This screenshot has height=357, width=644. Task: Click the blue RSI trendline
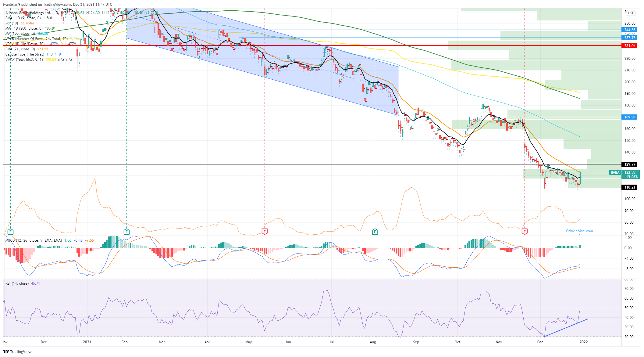pos(566,328)
